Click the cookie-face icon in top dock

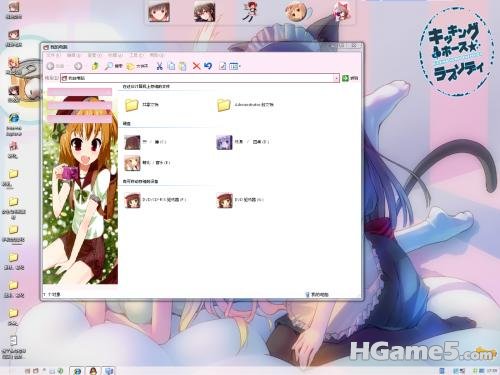(x=295, y=12)
